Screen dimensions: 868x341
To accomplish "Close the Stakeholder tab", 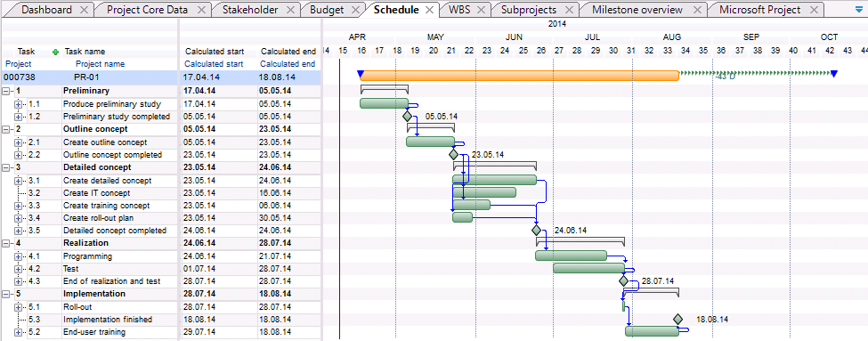I will (x=290, y=10).
